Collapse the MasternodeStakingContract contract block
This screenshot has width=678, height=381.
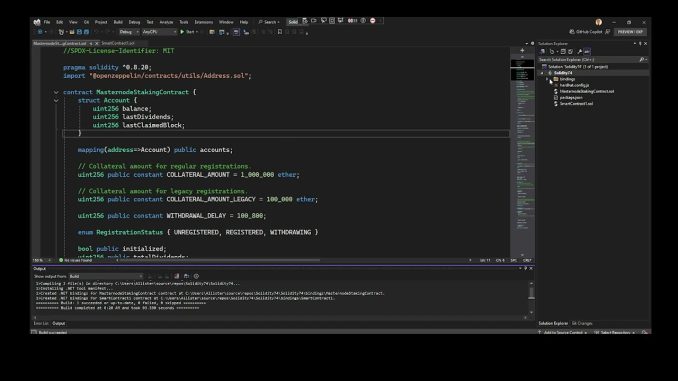(x=56, y=92)
